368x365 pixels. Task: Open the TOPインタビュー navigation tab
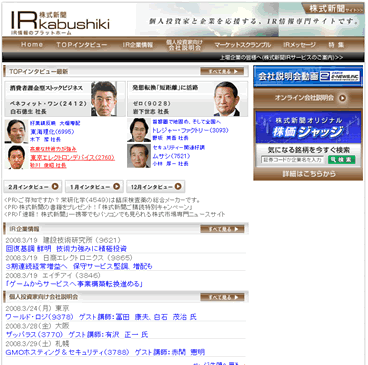82,44
